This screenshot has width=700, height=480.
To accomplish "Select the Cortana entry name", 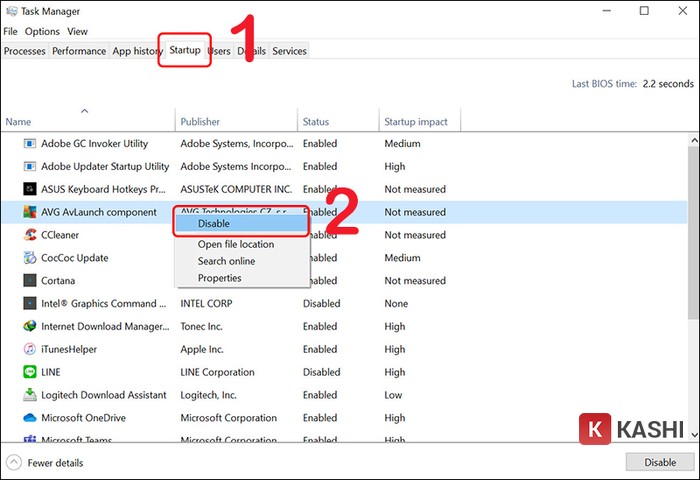I will click(58, 280).
